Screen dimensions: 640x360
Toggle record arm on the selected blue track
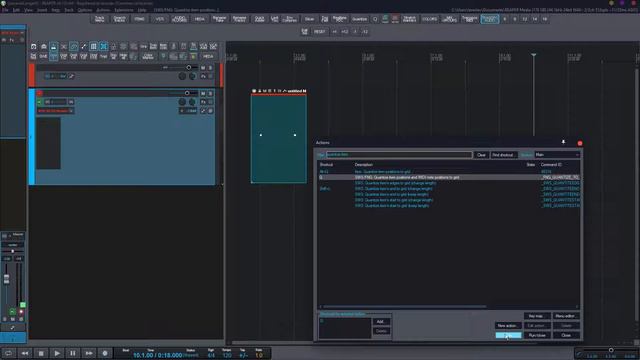point(40,93)
